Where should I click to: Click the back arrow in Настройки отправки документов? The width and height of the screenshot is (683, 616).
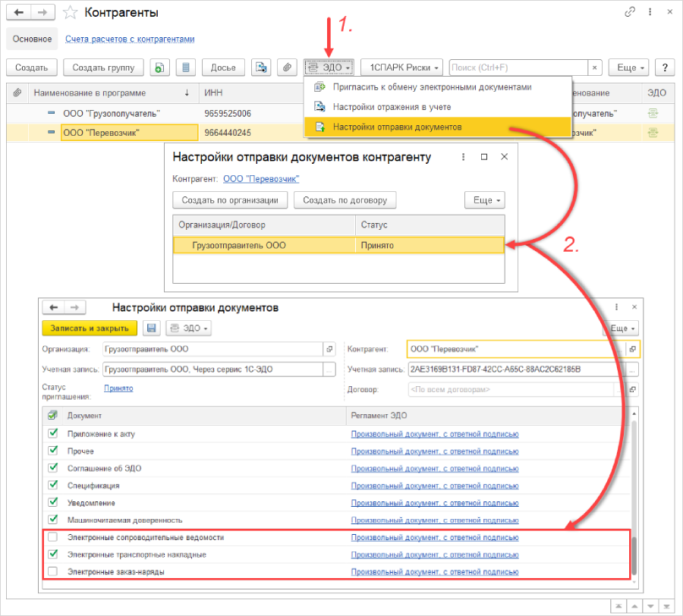[54, 308]
